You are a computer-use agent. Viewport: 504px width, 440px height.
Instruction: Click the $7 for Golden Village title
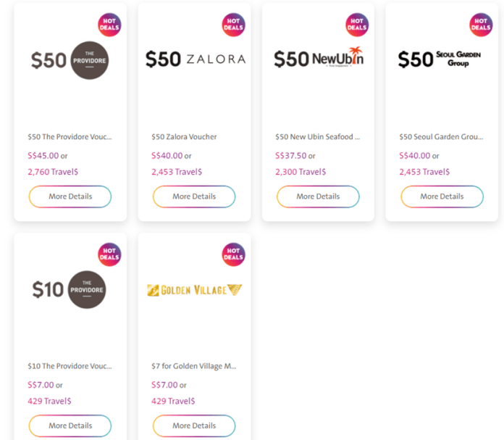point(194,366)
